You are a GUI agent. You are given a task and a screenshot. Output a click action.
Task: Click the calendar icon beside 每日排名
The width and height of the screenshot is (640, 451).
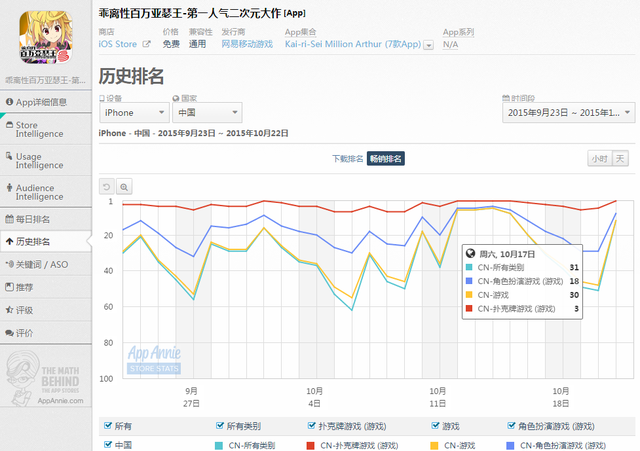[9, 219]
